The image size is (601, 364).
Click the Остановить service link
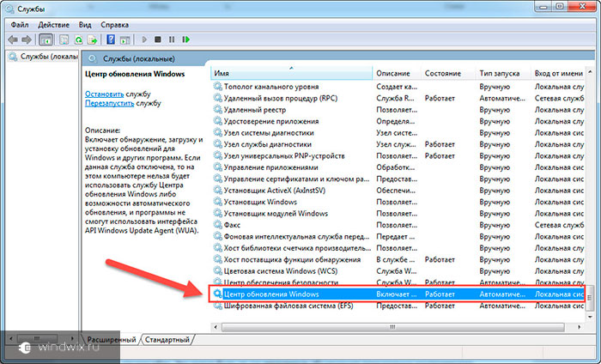[104, 94]
